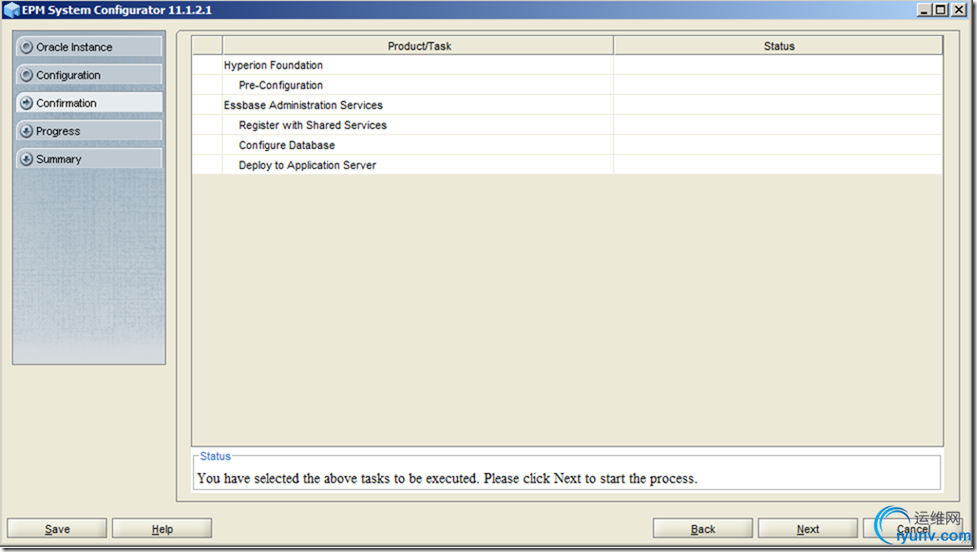Select the Deploy to Application Server row
977x552 pixels.
[x=567, y=164]
